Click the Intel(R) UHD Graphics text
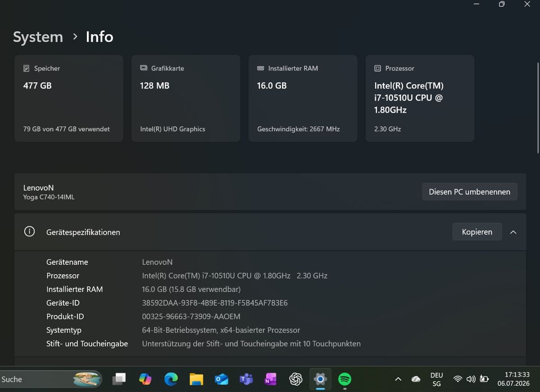 point(173,129)
